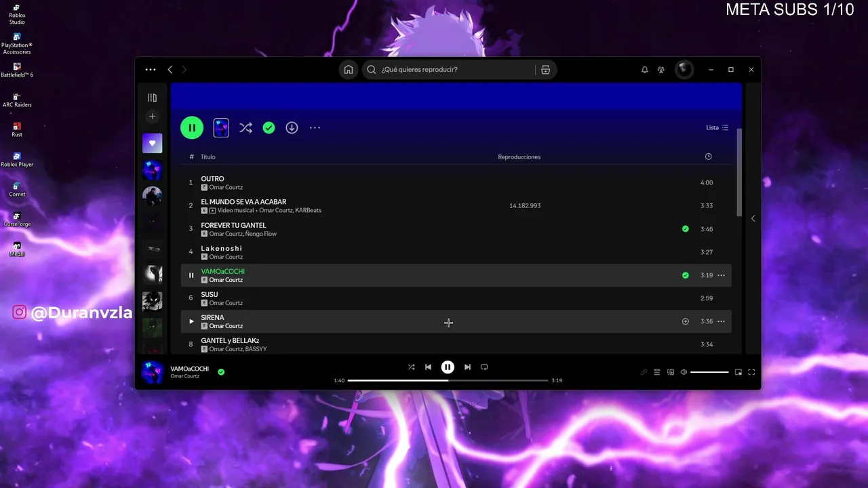
Task: Select EL MUNDO SE VA A ACABAR track
Action: click(x=456, y=205)
